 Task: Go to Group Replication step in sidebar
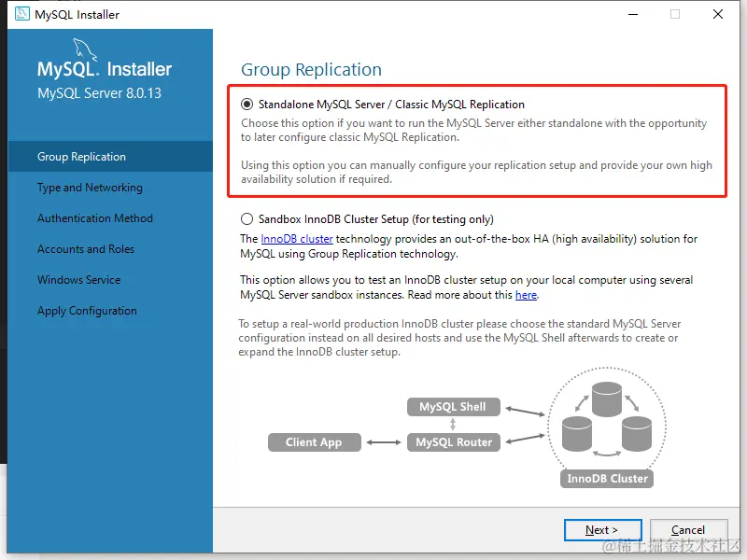click(110, 156)
